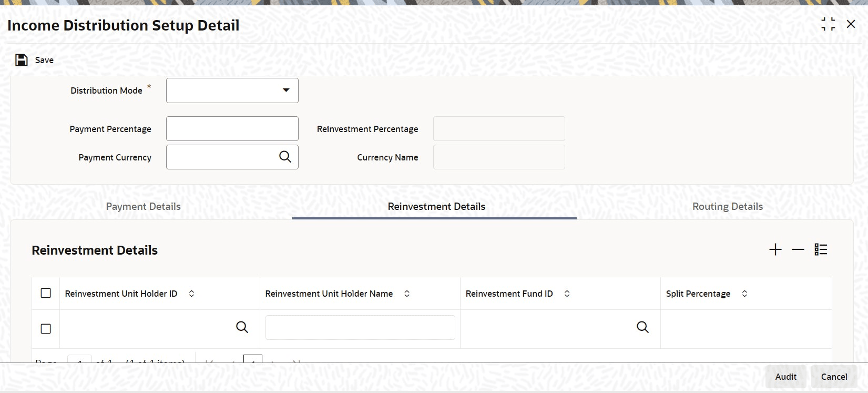Open Payment Currency lookup search icon
Image resolution: width=868 pixels, height=393 pixels.
[285, 157]
